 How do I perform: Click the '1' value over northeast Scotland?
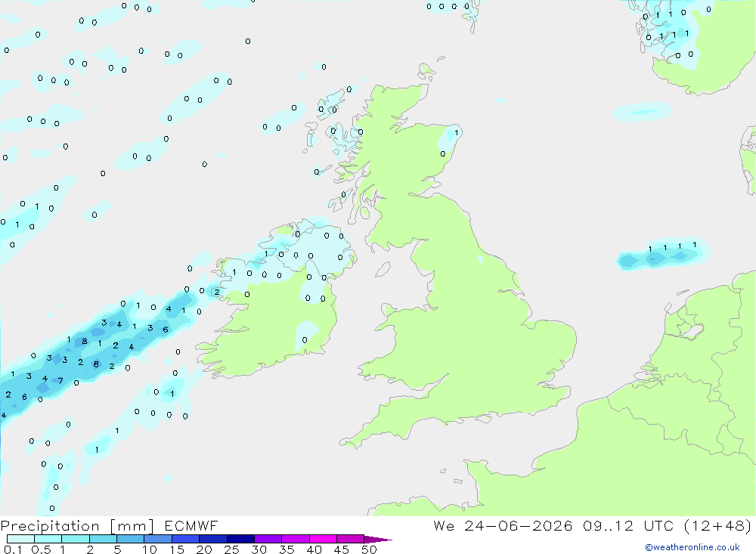coord(456,132)
